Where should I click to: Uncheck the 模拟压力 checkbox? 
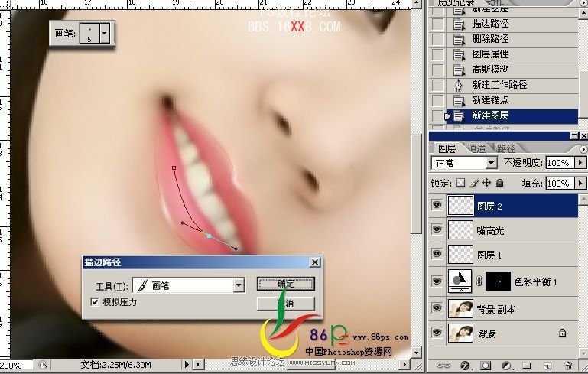coord(94,302)
